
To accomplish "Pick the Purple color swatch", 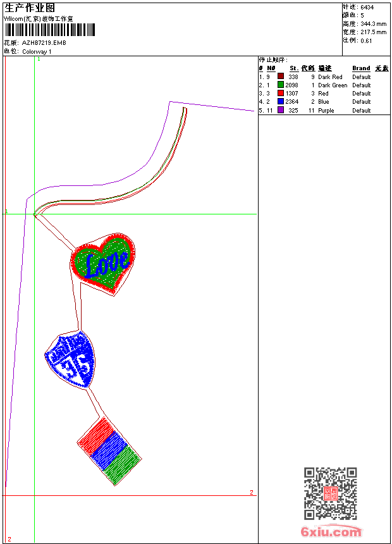I will [281, 110].
